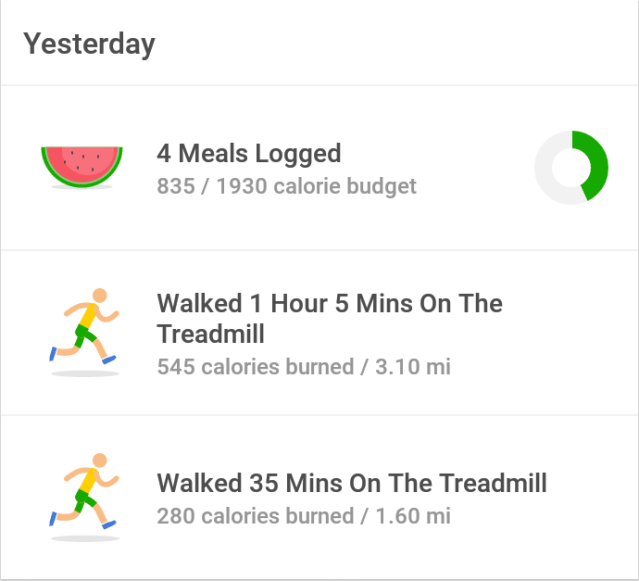Click the shadow under the second runner icon
Image resolution: width=639 pixels, height=581 pixels.
(85, 538)
